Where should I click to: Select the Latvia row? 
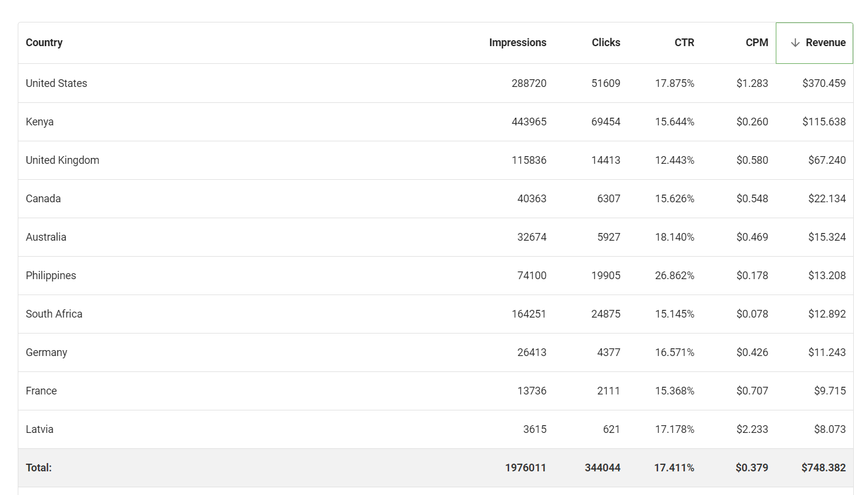pyautogui.click(x=39, y=429)
